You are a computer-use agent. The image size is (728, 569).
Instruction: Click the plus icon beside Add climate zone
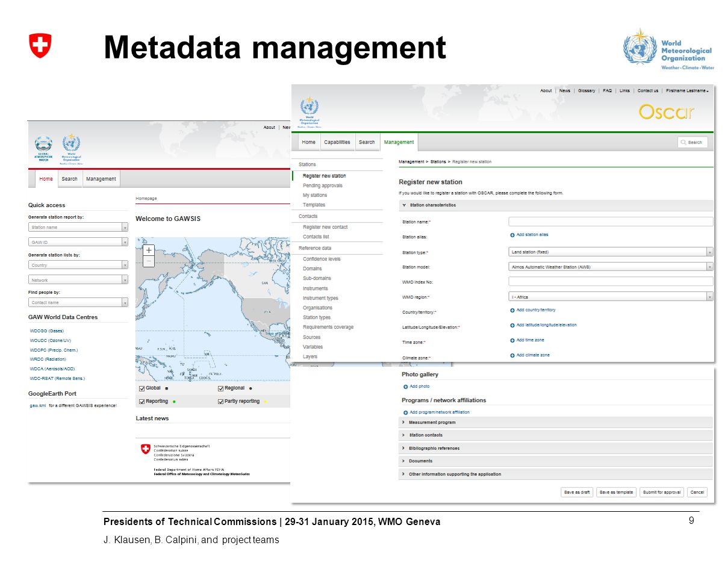click(x=512, y=355)
